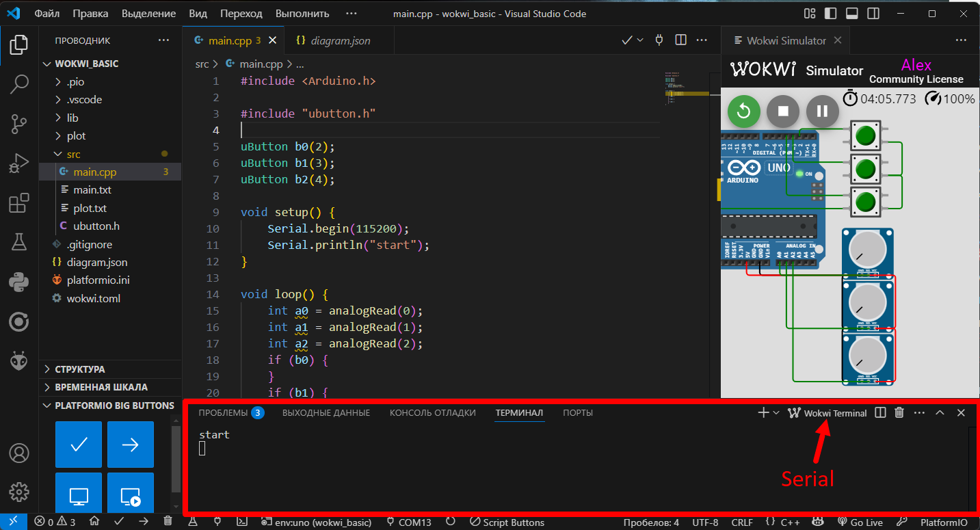Open the Файл menu
Viewport: 980px width, 530px height.
pos(47,14)
